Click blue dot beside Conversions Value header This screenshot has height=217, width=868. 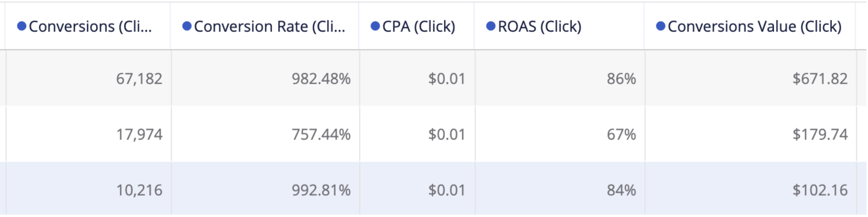661,26
